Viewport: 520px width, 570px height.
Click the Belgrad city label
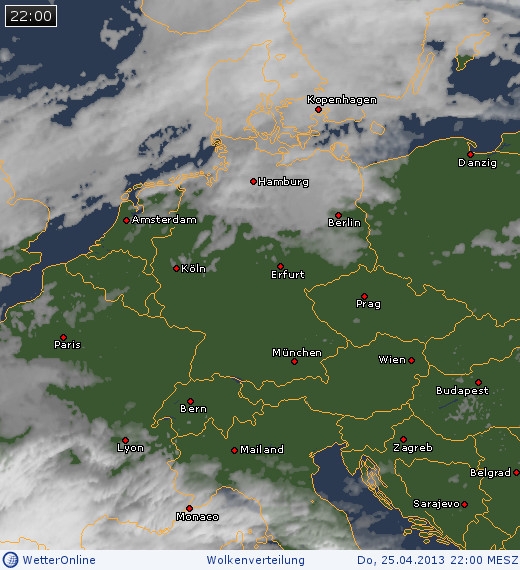pyautogui.click(x=491, y=473)
